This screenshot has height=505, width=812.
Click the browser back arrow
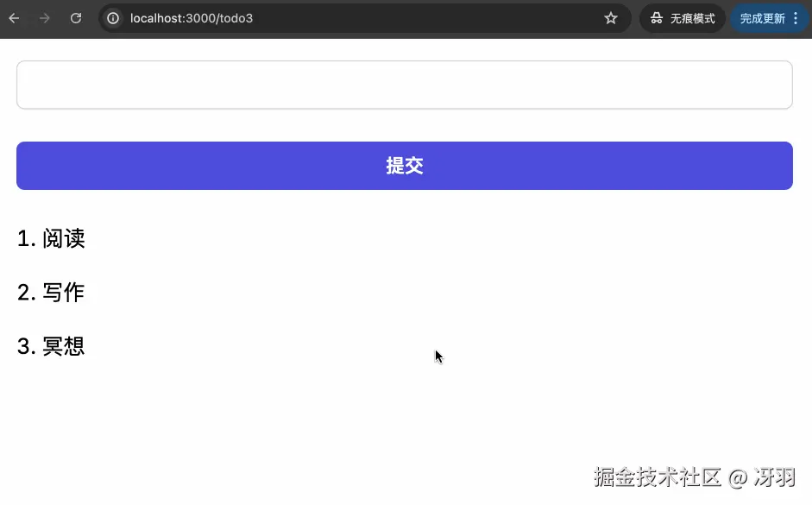[x=15, y=17]
